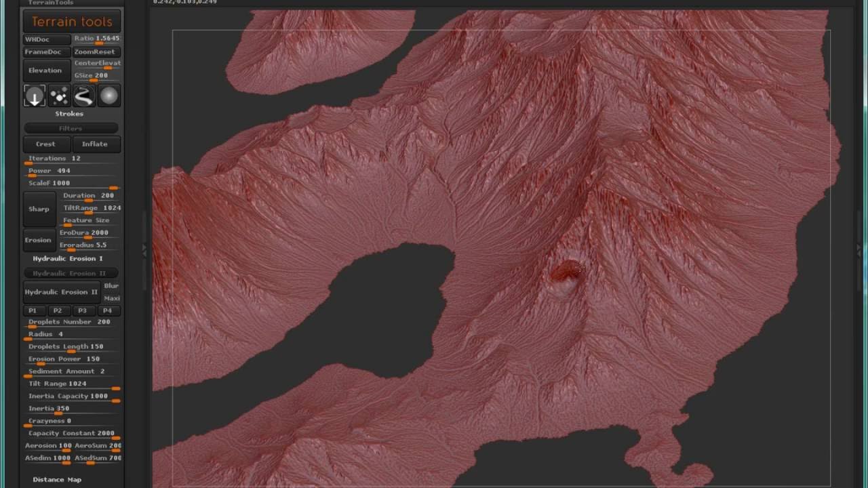Image resolution: width=868 pixels, height=488 pixels.
Task: Adjust the Crazyness slider
Action: pyautogui.click(x=72, y=422)
